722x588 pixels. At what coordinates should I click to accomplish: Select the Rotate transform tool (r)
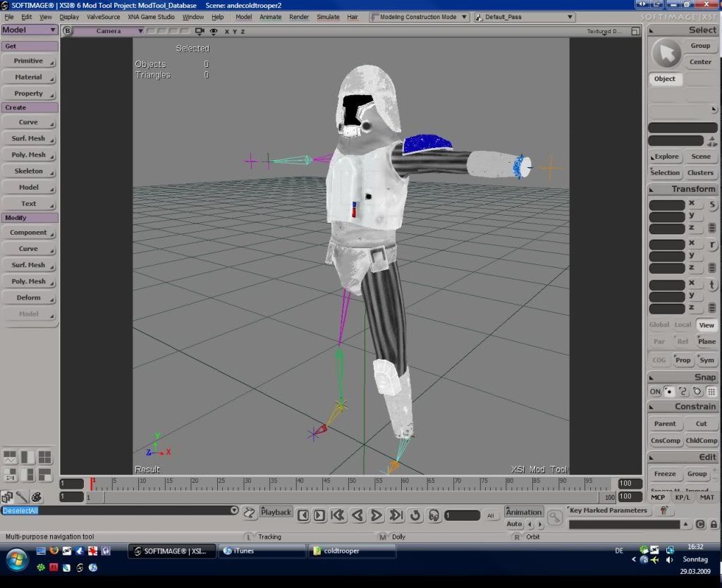(x=712, y=245)
